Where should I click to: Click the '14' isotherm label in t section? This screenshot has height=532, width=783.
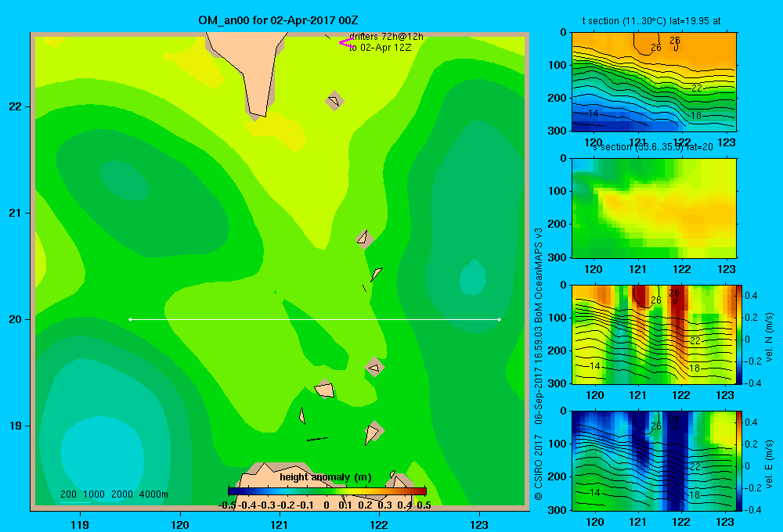coord(594,113)
